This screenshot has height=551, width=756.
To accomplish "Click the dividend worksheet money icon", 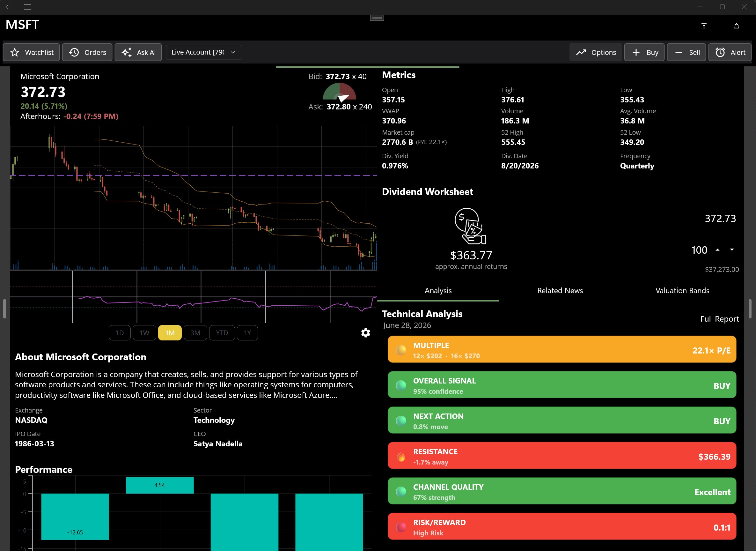I will (470, 226).
